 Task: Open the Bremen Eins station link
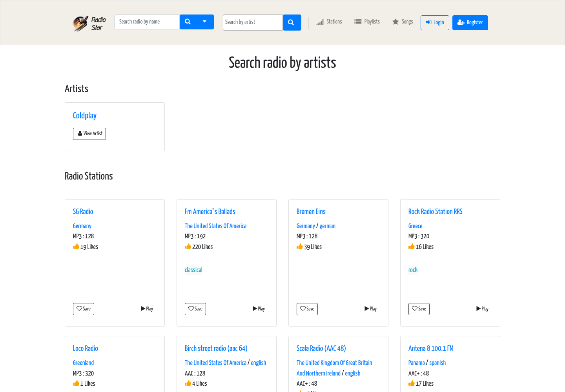[311, 211]
